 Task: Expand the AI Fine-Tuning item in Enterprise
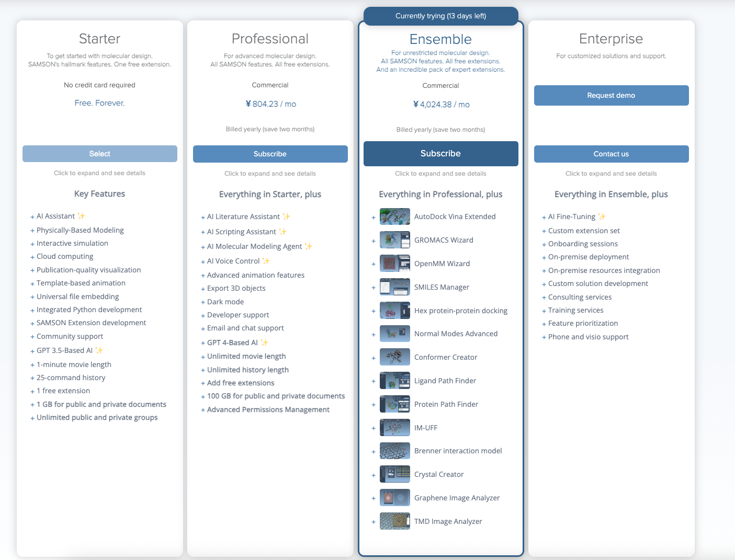tap(544, 217)
